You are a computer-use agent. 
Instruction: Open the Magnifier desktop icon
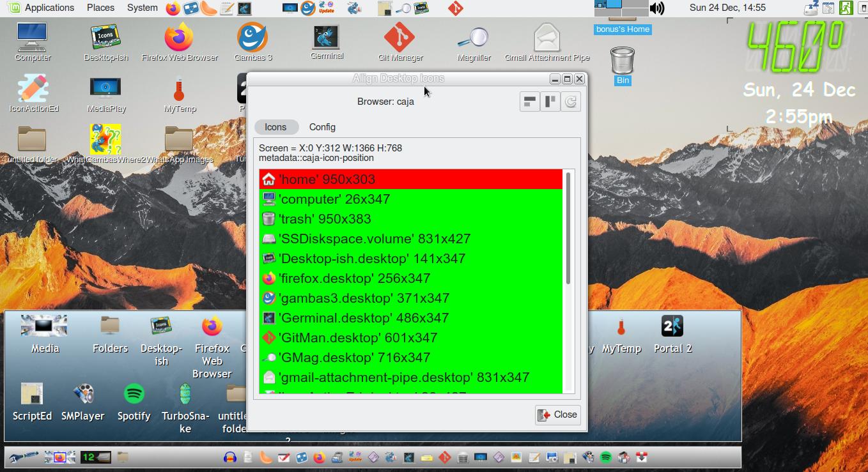(x=474, y=41)
